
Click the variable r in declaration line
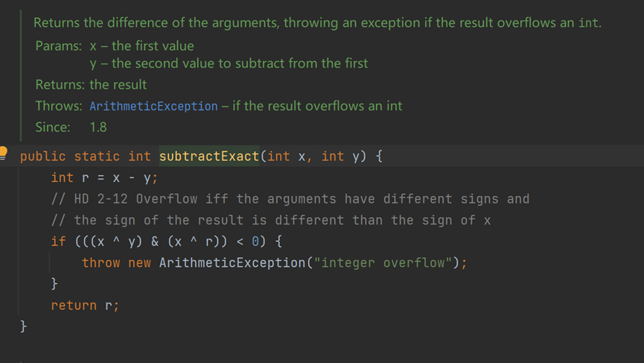[x=85, y=177]
